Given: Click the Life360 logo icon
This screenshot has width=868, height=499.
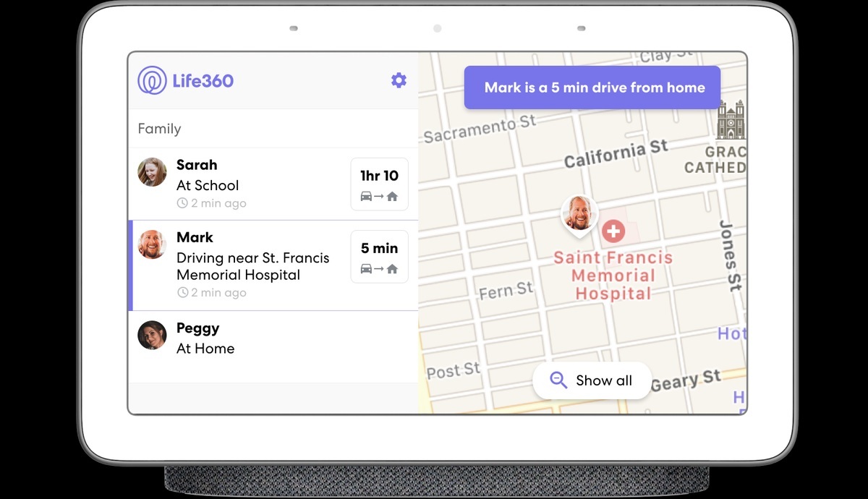Looking at the screenshot, I should point(152,80).
